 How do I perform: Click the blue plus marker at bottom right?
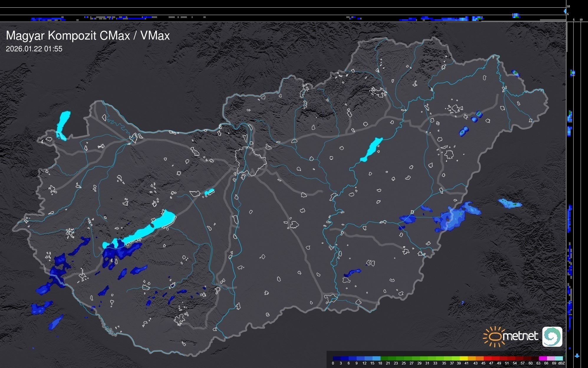pyautogui.click(x=577, y=356)
